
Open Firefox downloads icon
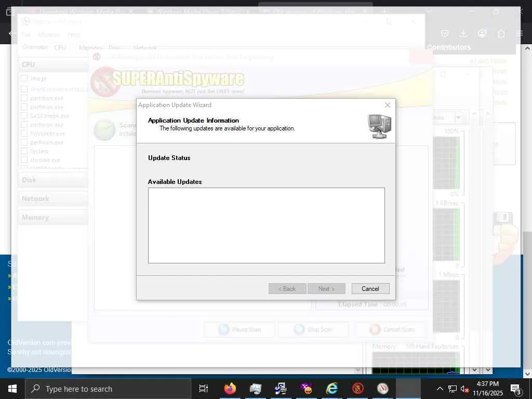[463, 33]
